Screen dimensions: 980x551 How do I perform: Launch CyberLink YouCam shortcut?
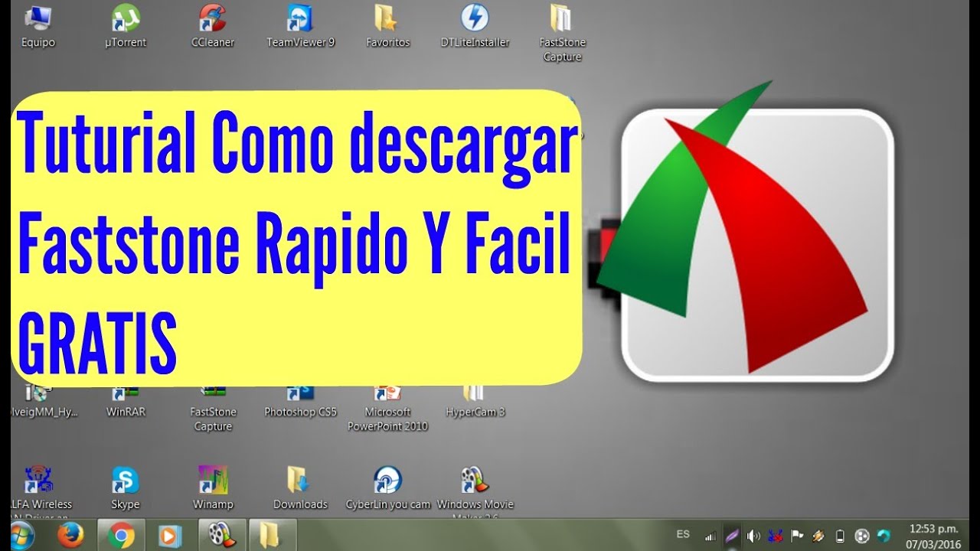387,488
